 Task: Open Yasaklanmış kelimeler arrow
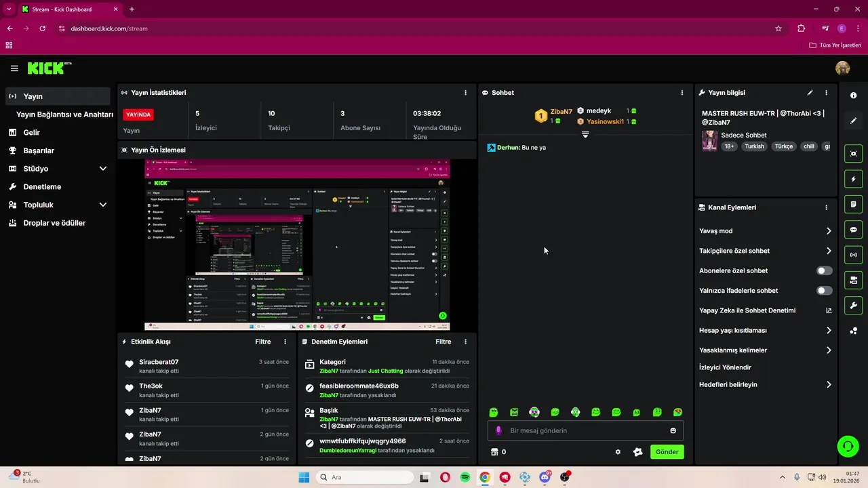829,350
